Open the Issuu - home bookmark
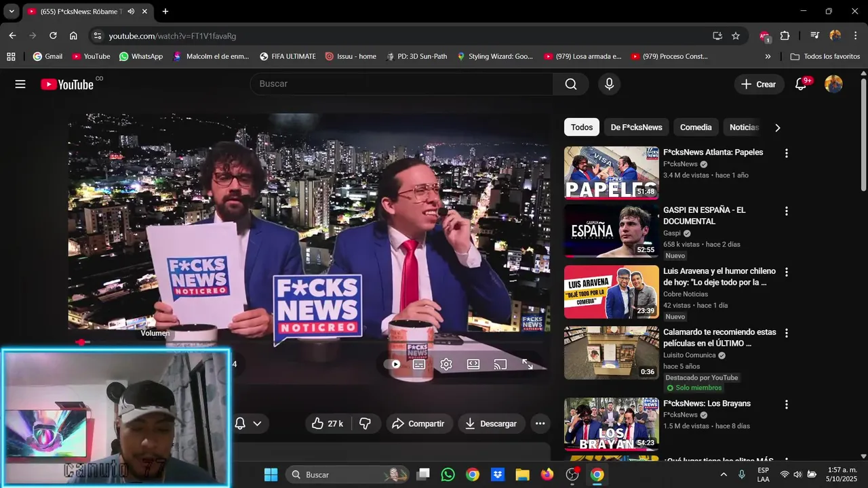The image size is (868, 488). pos(351,56)
